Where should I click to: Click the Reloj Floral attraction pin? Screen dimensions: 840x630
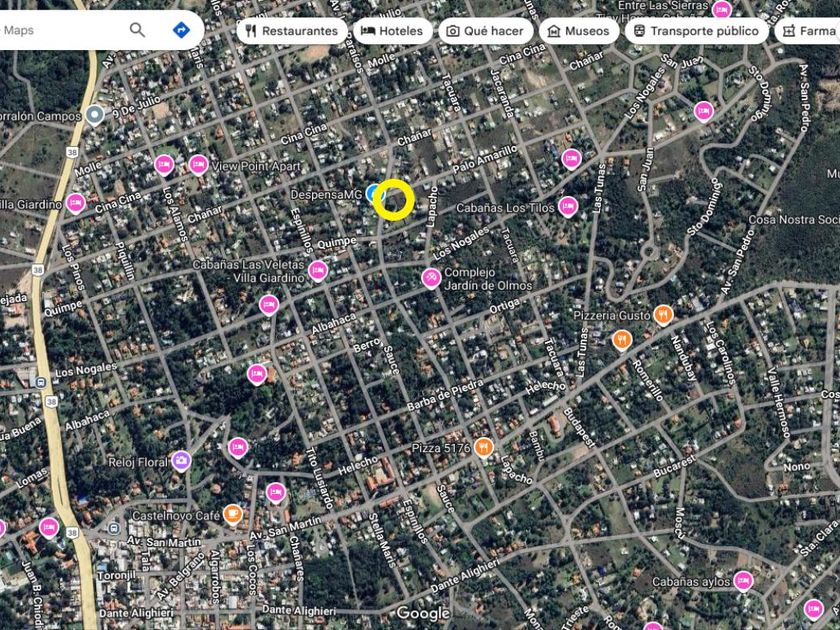click(x=181, y=460)
